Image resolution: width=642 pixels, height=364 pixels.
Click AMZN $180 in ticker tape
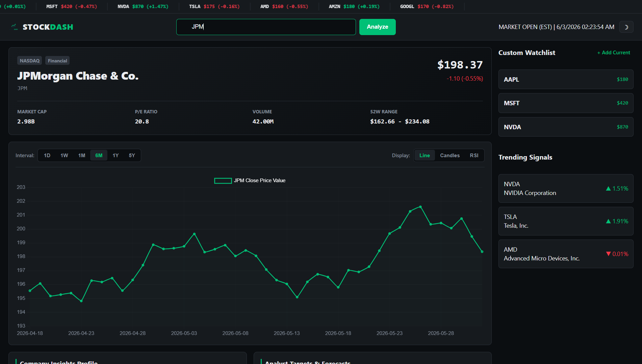pos(354,6)
